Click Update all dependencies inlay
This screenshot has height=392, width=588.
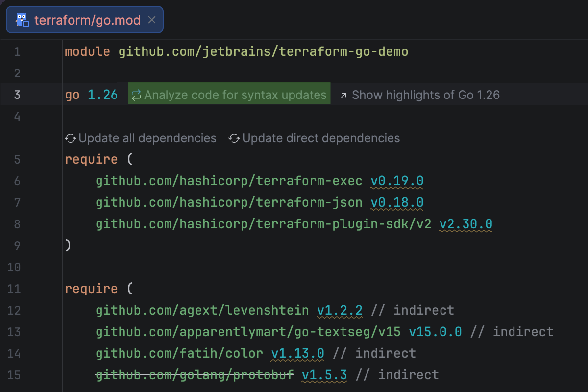click(147, 138)
